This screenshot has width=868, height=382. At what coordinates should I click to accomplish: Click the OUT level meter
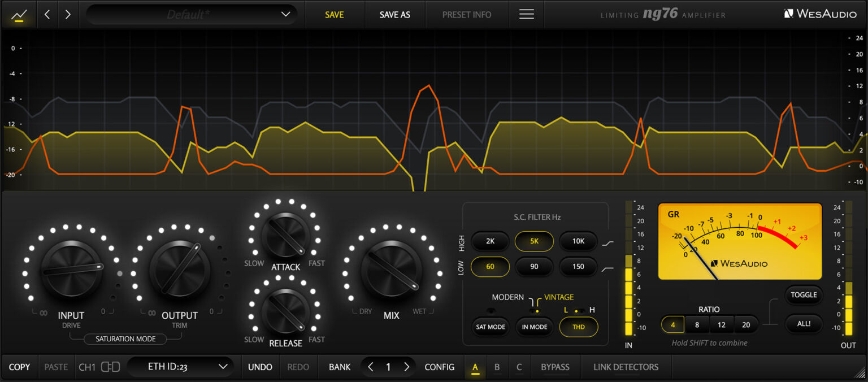pos(848,267)
